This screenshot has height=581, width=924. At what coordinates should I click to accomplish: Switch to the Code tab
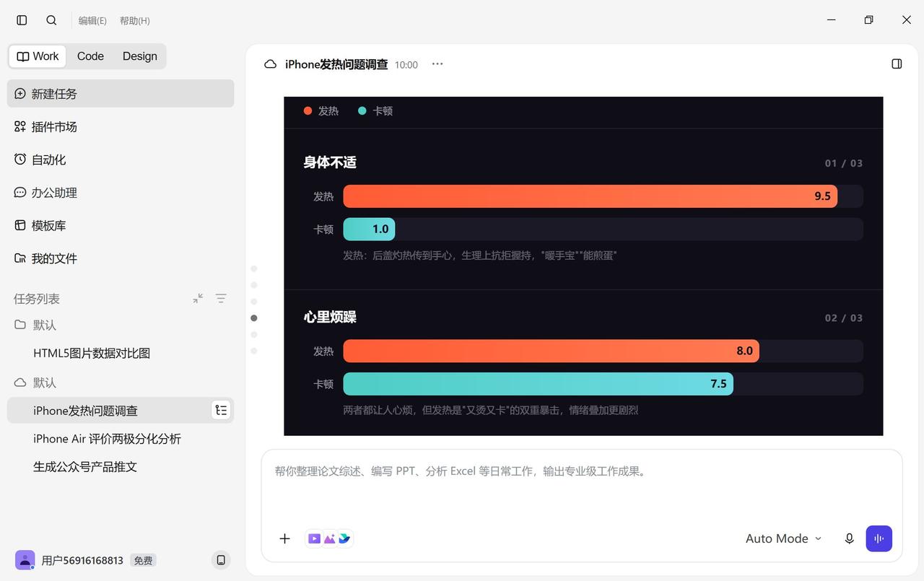(90, 56)
